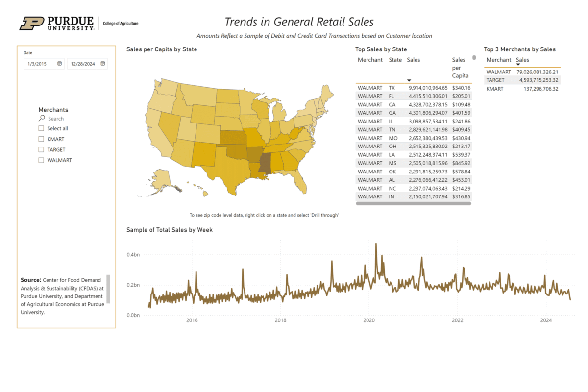
Task: Click the Source text box scrollbar
Action: 108,289
